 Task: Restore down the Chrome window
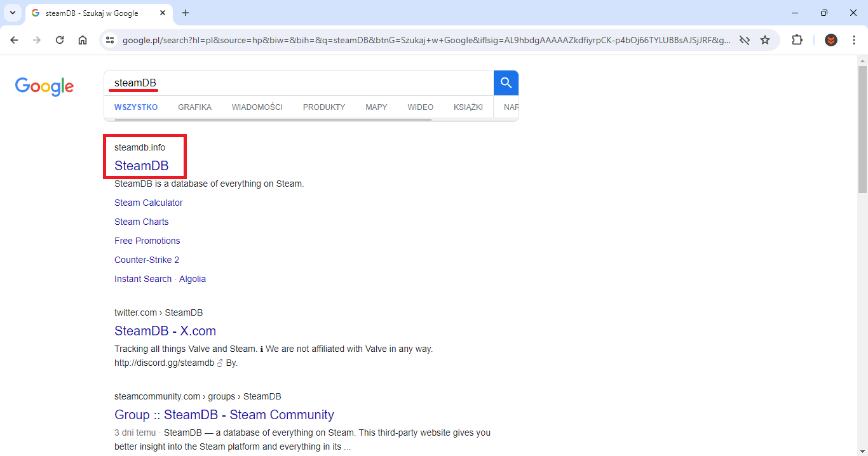pyautogui.click(x=824, y=13)
